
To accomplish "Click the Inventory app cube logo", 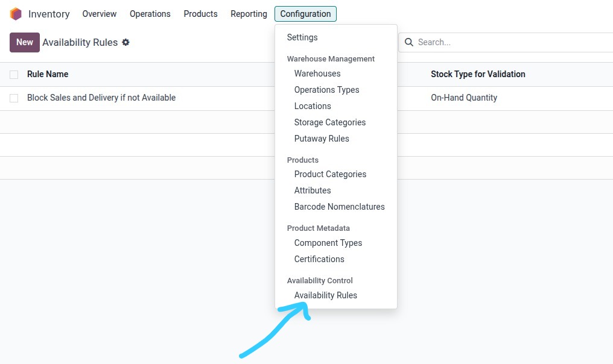I will 15,13.
